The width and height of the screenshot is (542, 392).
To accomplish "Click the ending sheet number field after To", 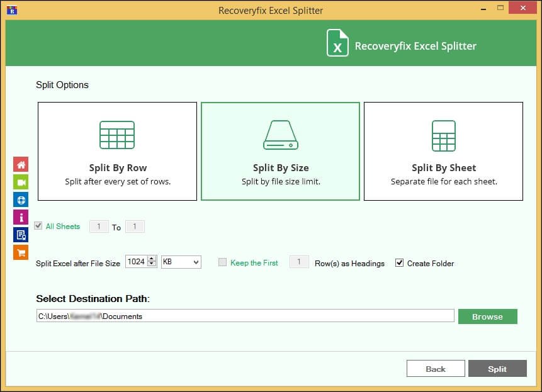I will click(x=135, y=227).
